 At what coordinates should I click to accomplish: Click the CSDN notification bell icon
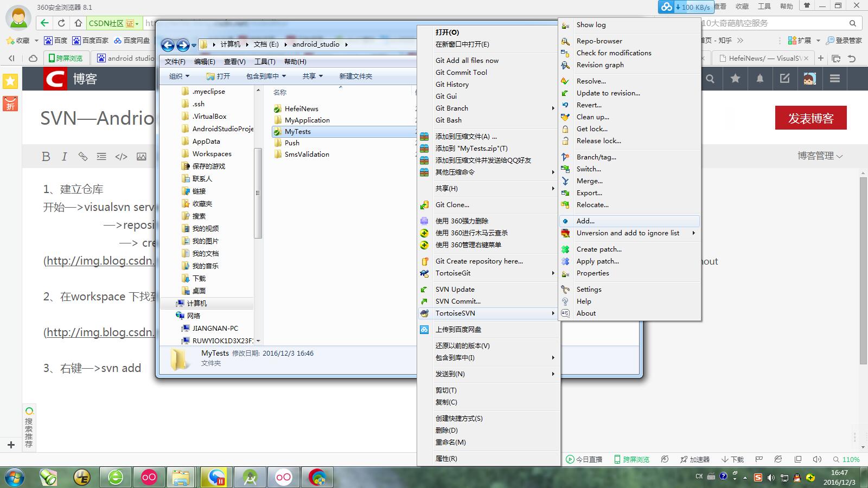(759, 79)
